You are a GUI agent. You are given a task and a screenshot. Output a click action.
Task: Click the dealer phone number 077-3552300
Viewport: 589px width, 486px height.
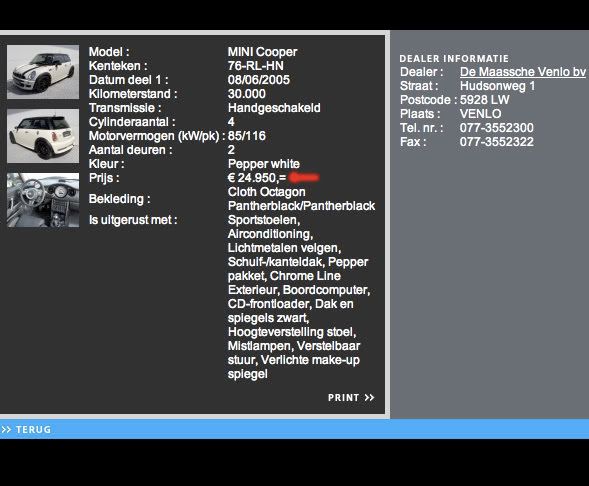(x=497, y=128)
